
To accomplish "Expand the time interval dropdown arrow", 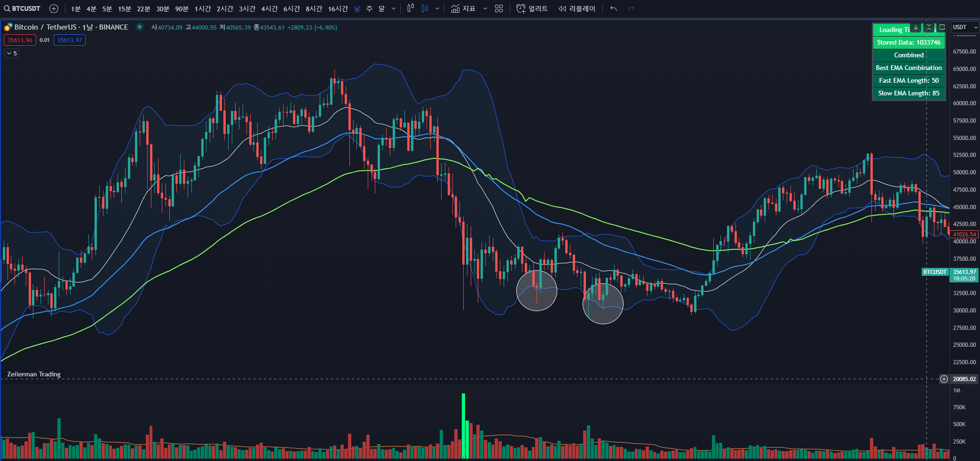I will [394, 8].
